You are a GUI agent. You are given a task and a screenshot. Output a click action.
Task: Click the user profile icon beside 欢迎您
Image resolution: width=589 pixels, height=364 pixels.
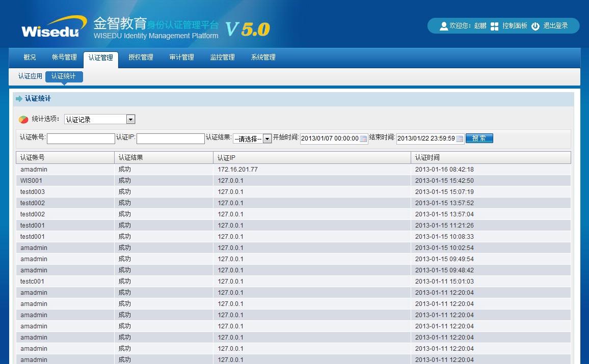click(443, 26)
